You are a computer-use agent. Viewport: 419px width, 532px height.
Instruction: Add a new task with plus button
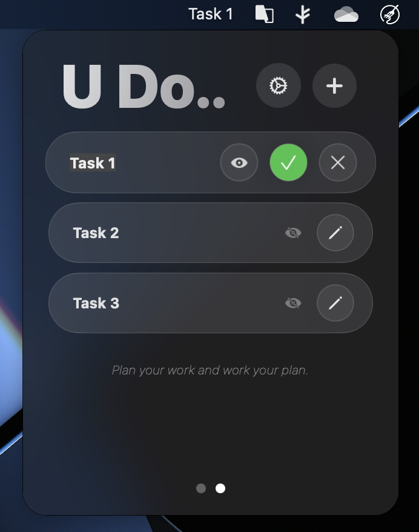point(334,85)
